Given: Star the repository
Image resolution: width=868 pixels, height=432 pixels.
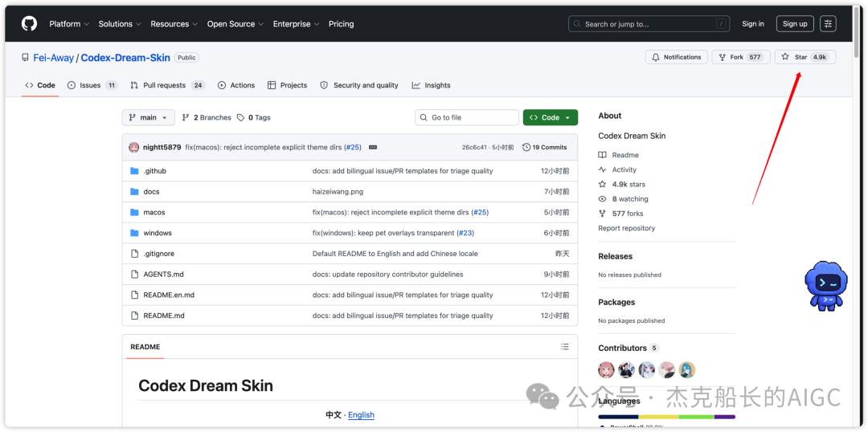Looking at the screenshot, I should click(x=805, y=57).
